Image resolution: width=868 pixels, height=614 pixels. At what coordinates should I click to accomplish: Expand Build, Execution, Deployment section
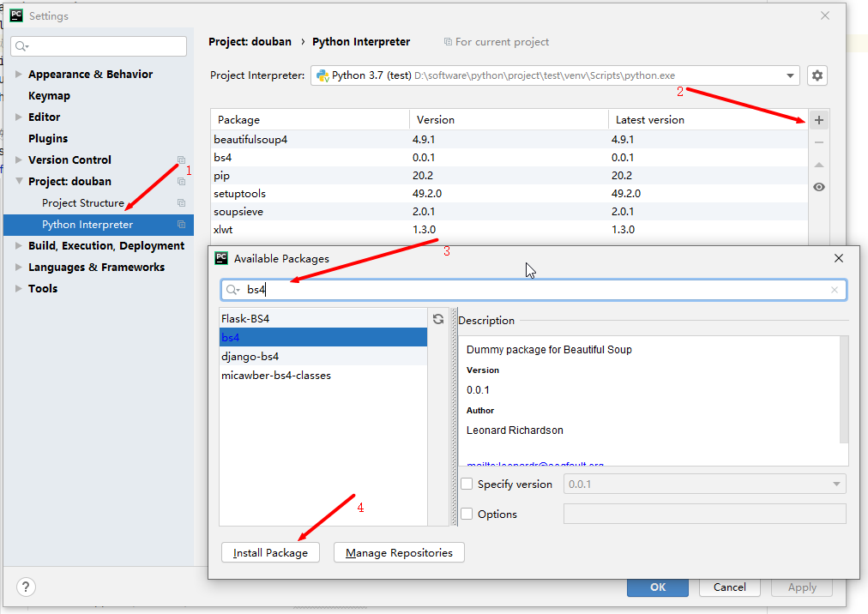(x=19, y=246)
